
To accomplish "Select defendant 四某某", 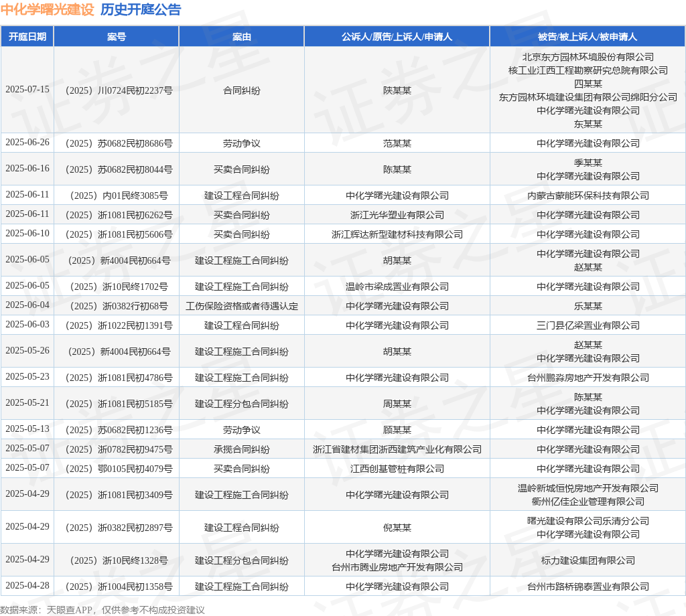I will [x=588, y=84].
